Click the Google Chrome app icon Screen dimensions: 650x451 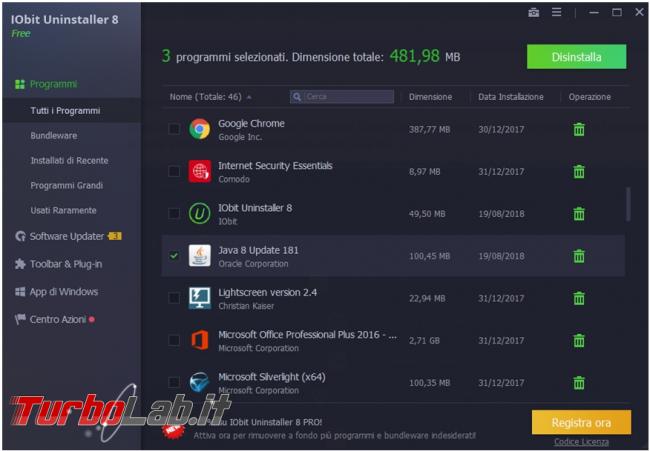pyautogui.click(x=199, y=129)
